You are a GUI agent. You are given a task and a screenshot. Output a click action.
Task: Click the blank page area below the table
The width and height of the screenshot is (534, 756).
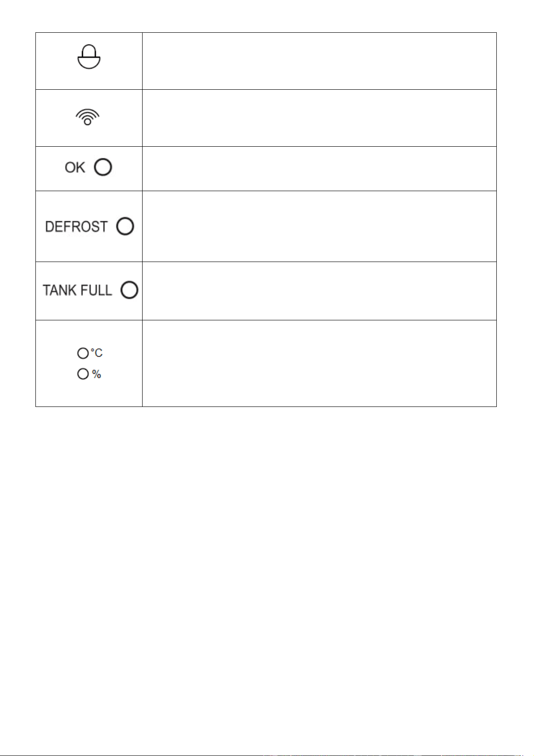267,579
